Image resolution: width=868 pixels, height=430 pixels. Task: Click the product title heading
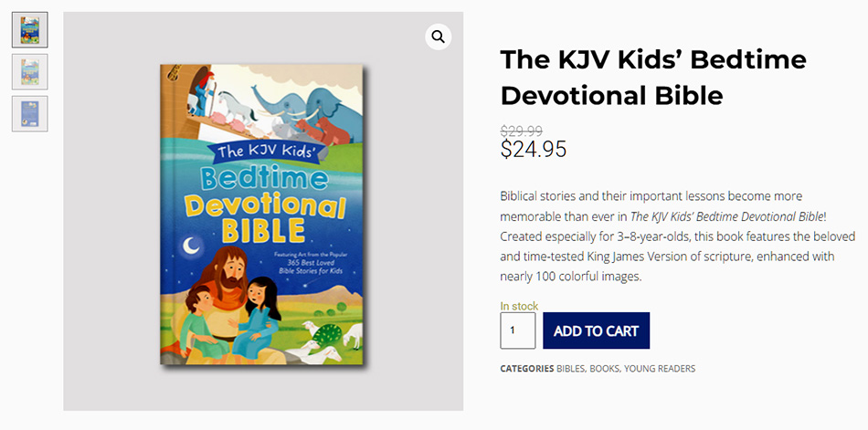[652, 77]
